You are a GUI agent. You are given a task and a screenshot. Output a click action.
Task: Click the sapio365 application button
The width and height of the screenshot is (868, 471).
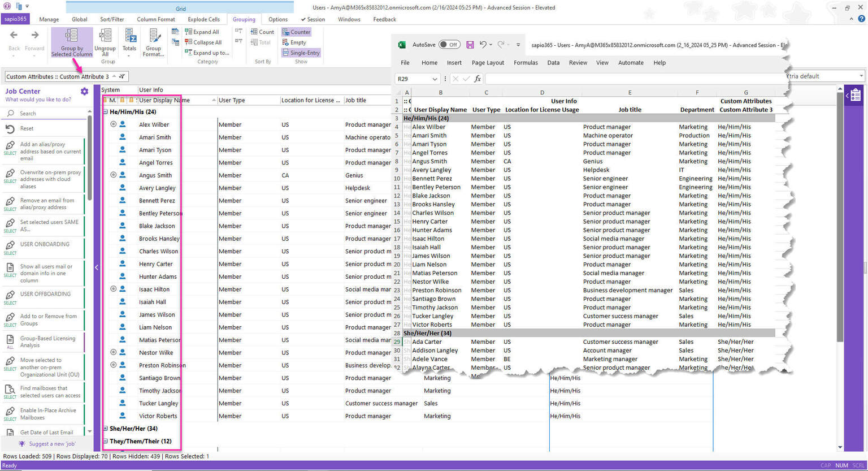click(15, 19)
